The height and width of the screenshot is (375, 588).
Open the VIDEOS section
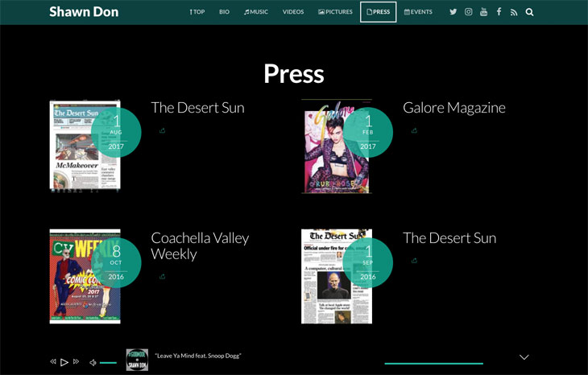[293, 12]
